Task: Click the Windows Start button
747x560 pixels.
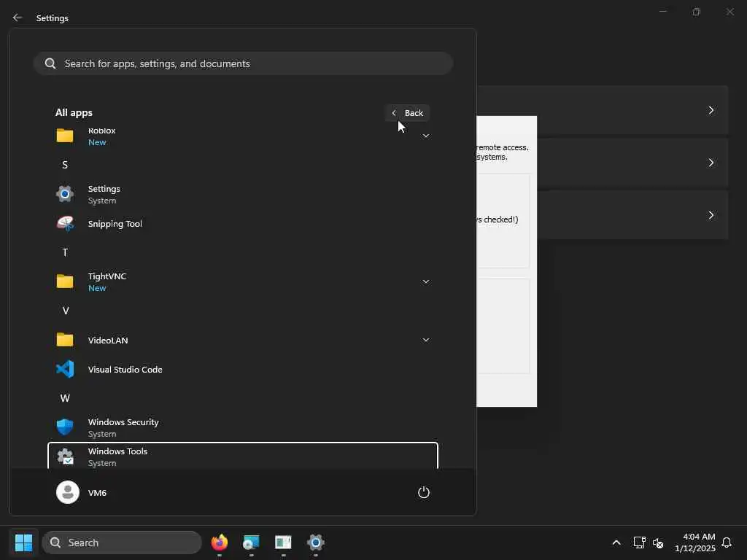Action: click(23, 542)
